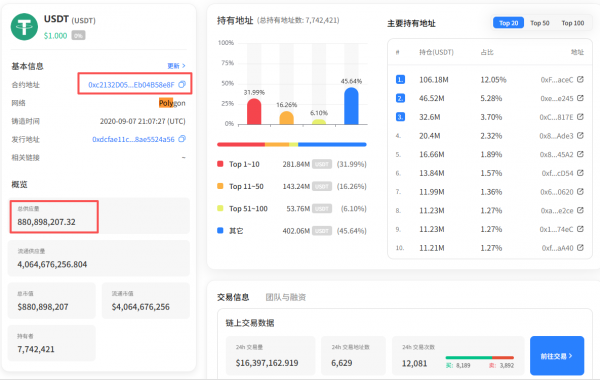Open external link for holder 0x1...74eC
The width and height of the screenshot is (600, 380).
(x=580, y=229)
